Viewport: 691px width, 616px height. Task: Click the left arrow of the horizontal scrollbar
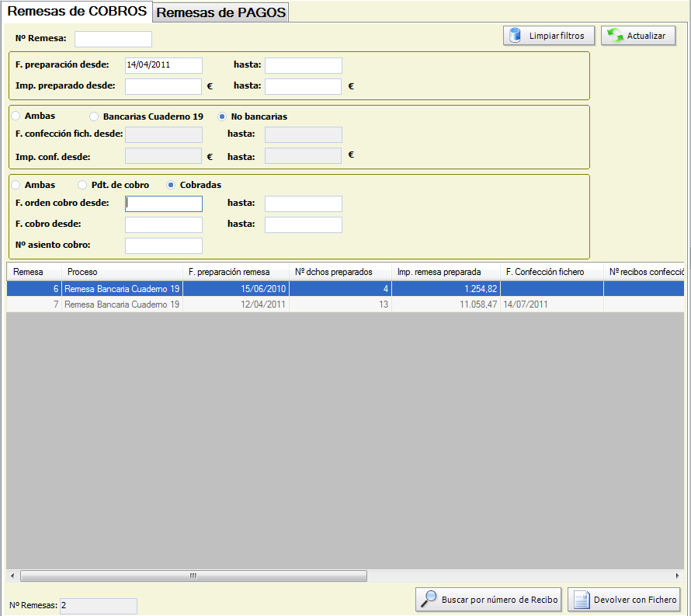[12, 576]
